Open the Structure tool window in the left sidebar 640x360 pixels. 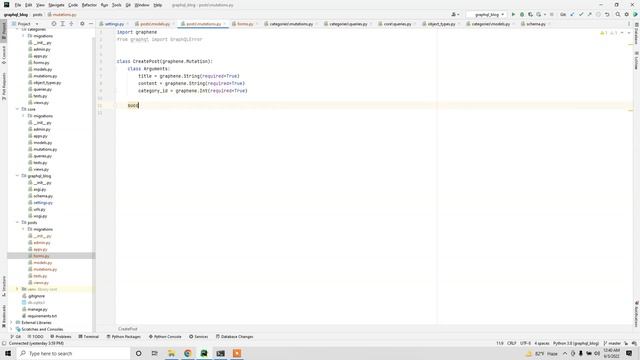point(4,286)
